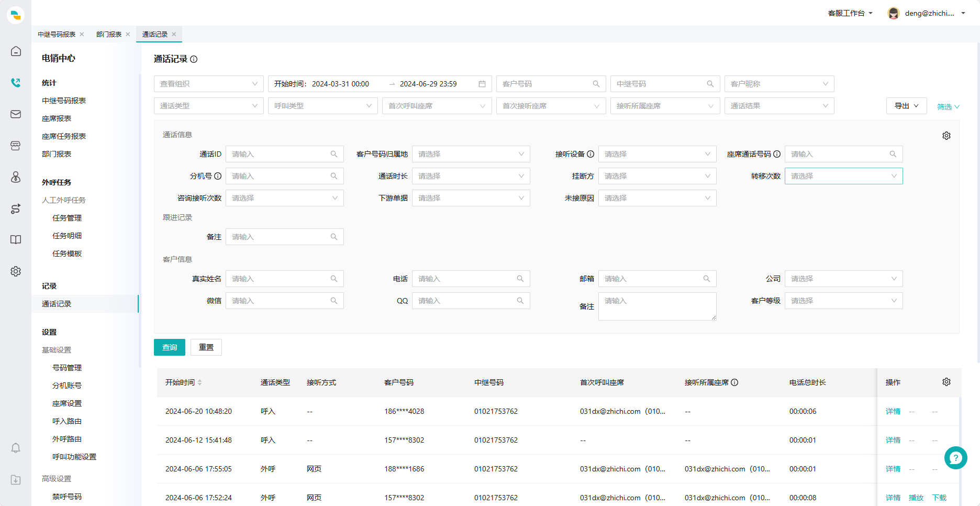Image resolution: width=980 pixels, height=506 pixels.
Task: Click the info icon next to 接听设备
Action: pos(591,154)
